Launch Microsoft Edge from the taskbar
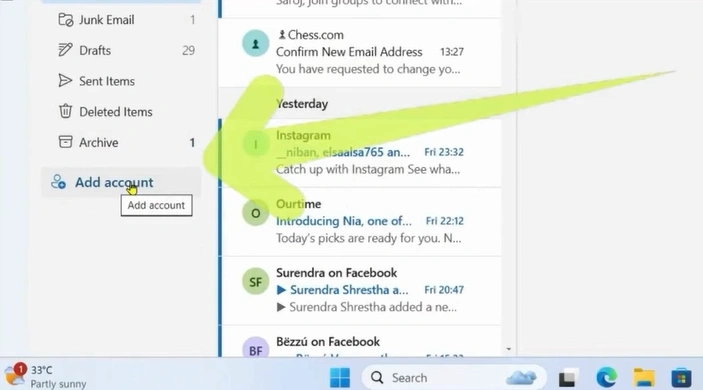Viewport: 703px width, 390px height. pyautogui.click(x=606, y=377)
